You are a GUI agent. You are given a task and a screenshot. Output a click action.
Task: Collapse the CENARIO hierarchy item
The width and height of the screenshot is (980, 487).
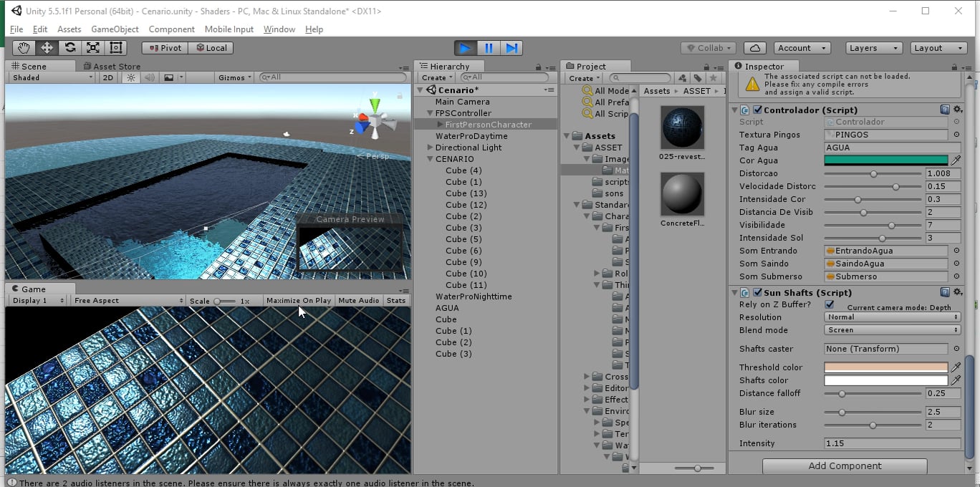(430, 159)
